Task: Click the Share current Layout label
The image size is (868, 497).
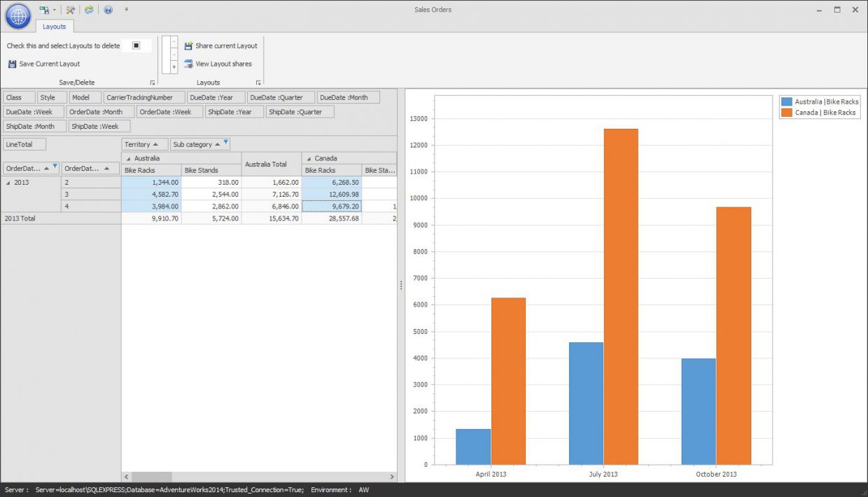Action: pos(226,45)
